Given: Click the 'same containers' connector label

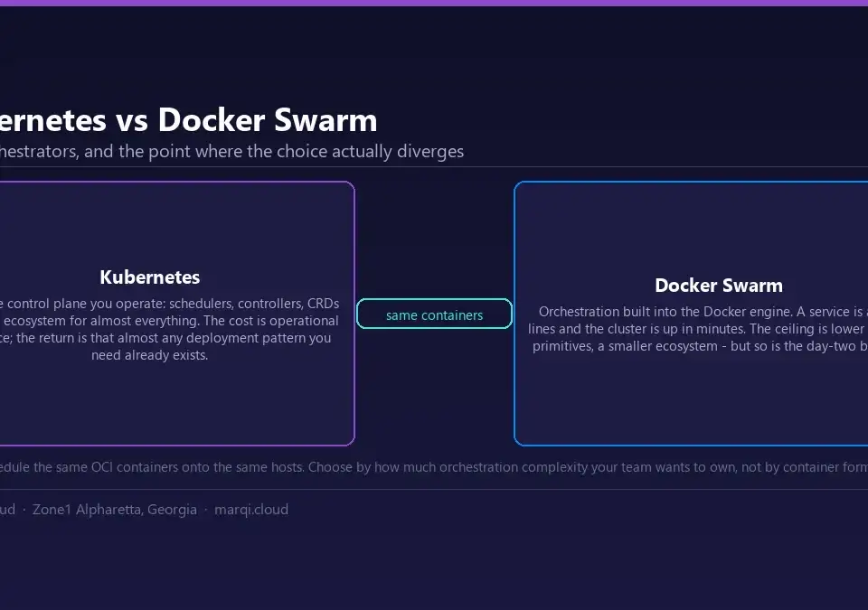Looking at the screenshot, I should point(434,314).
